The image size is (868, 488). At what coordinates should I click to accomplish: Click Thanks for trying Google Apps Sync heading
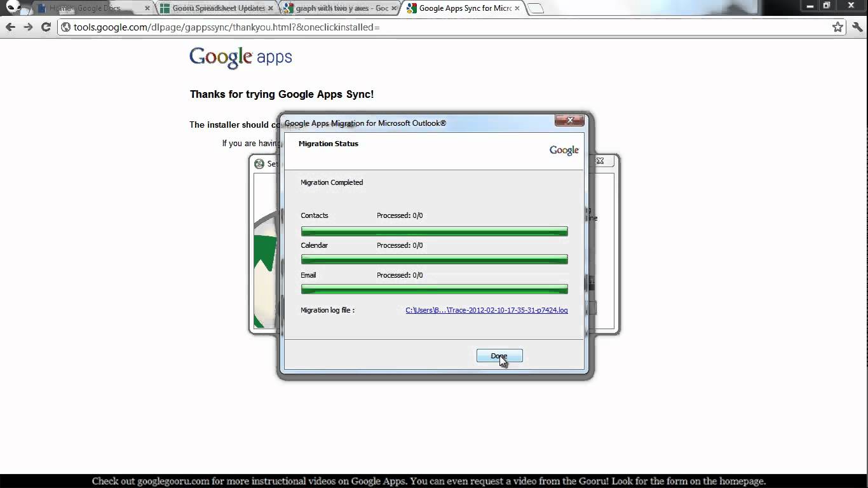pos(281,94)
